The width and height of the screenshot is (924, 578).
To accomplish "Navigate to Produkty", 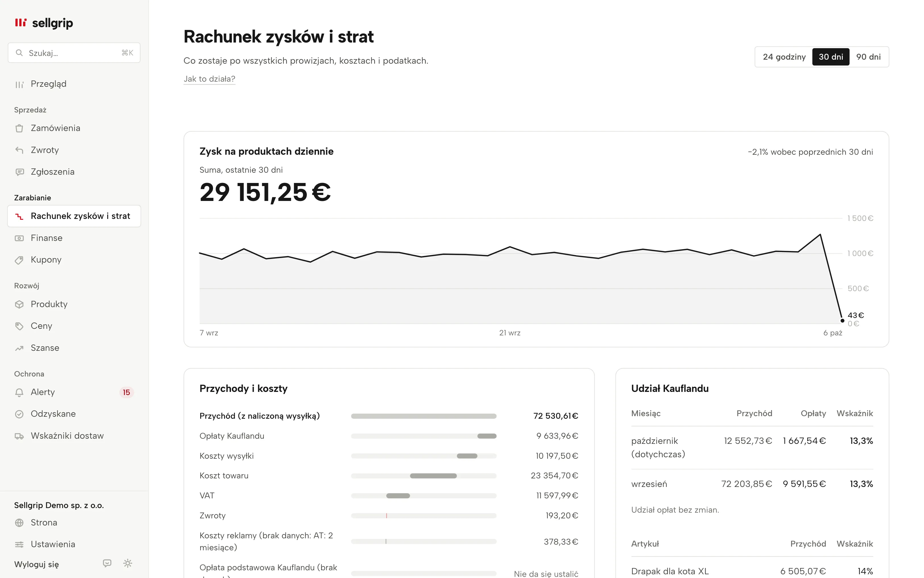I will [74, 304].
